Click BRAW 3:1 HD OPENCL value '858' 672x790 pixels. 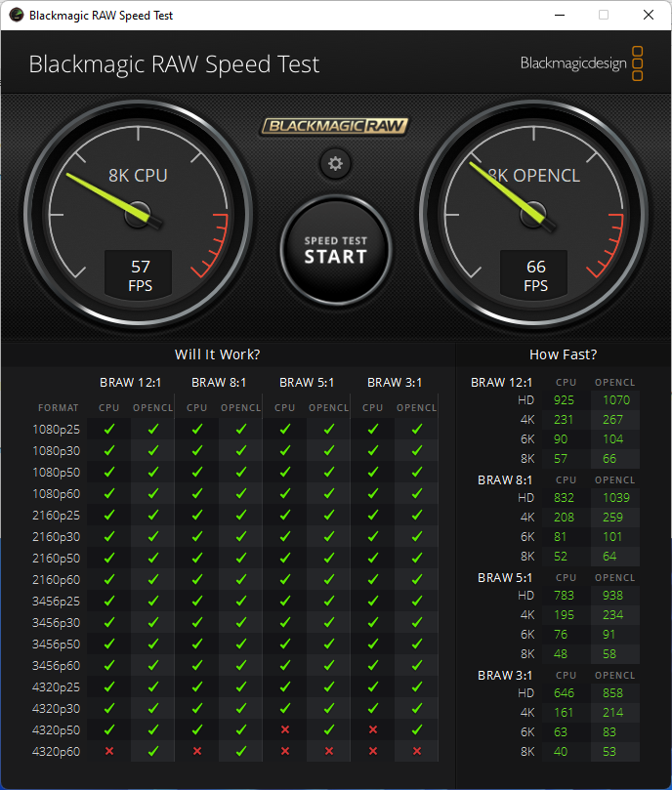pos(612,693)
